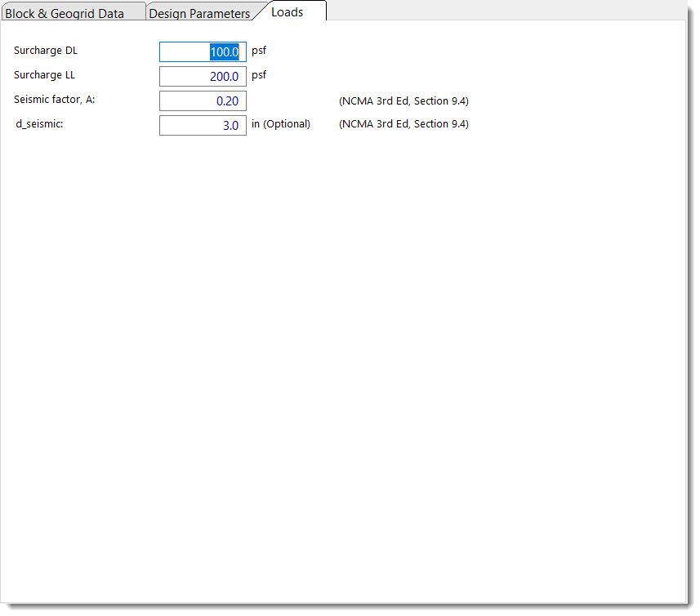
Task: Focus the Surcharge LL value field
Action: coord(203,77)
